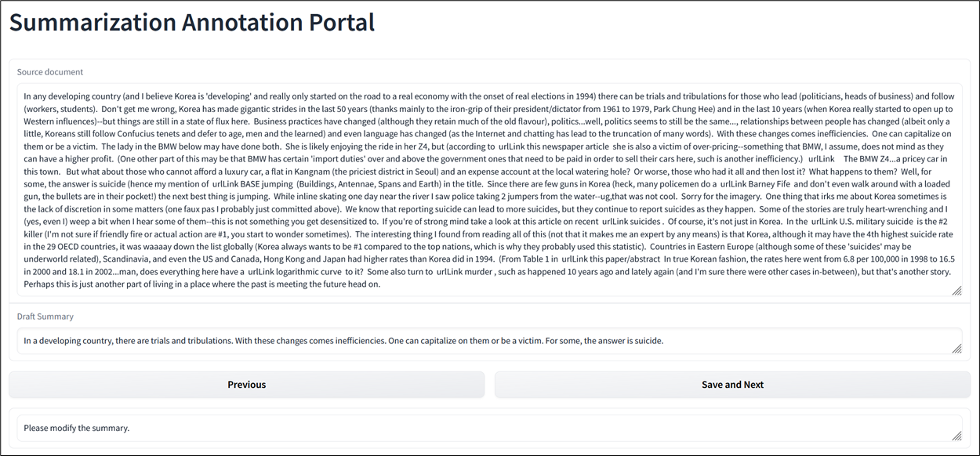Click the 'Source document' label

[x=50, y=72]
